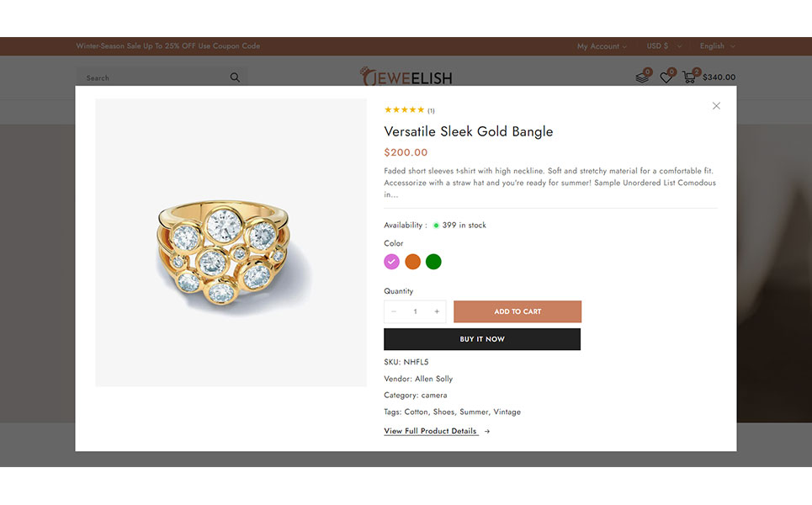The height and width of the screenshot is (505, 812).
Task: Select the pink color swatch
Action: click(x=391, y=262)
